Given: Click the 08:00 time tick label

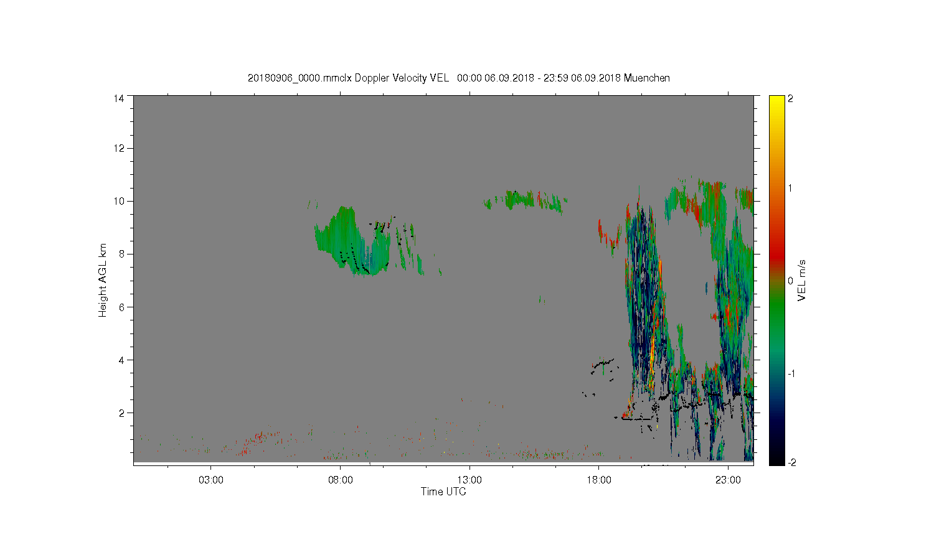Looking at the screenshot, I should click(341, 480).
